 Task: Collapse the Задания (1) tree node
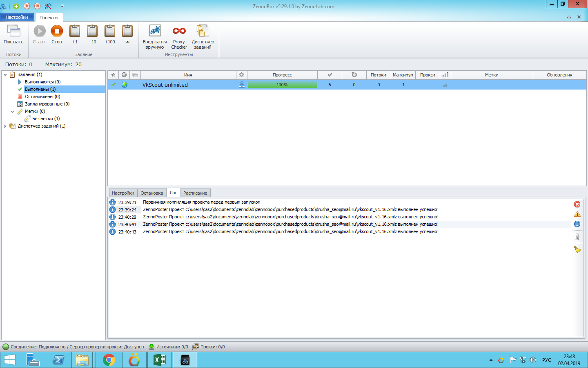point(5,75)
